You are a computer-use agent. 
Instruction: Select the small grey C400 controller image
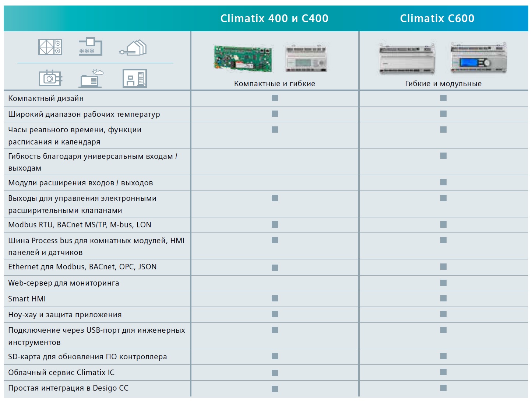[306, 59]
